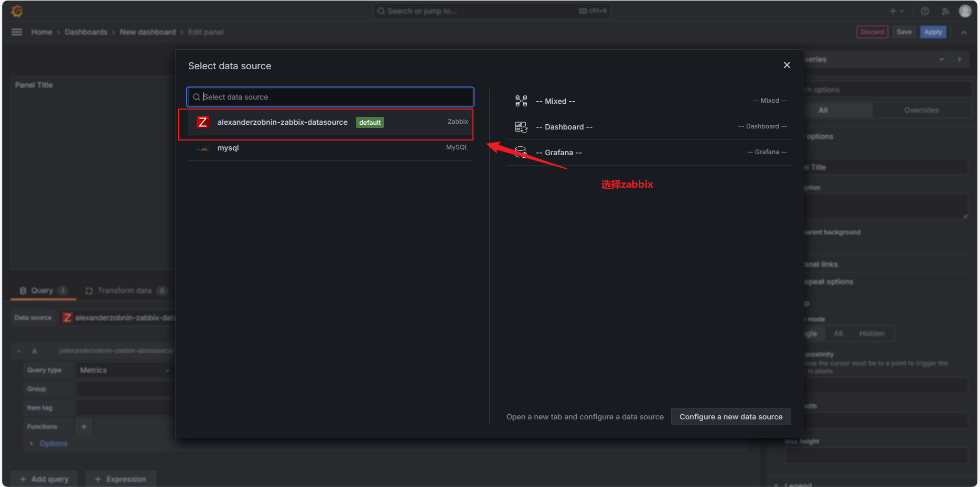The width and height of the screenshot is (980, 487).
Task: Open the hamburger navigation menu
Action: click(x=17, y=32)
